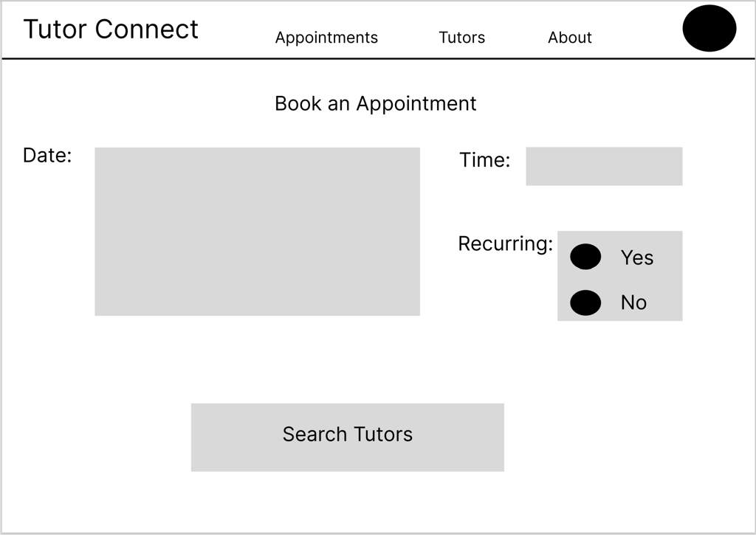The image size is (756, 535).
Task: Click the gray Recurring options panel background
Action: tap(664, 280)
